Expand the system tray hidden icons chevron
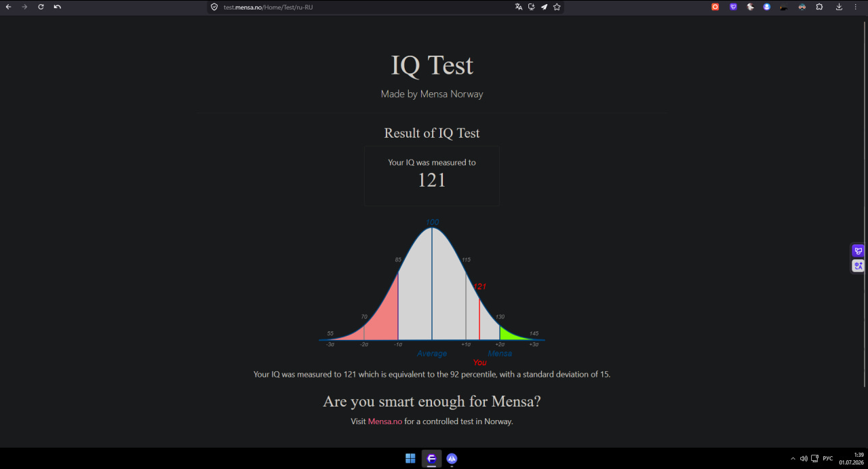Viewport: 868px width, 469px height. coord(793,459)
